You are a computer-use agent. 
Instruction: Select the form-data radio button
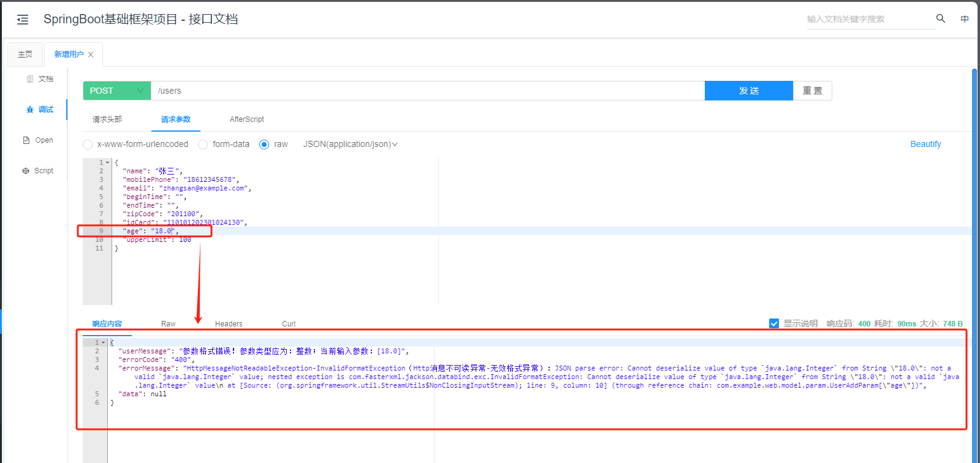coord(203,145)
